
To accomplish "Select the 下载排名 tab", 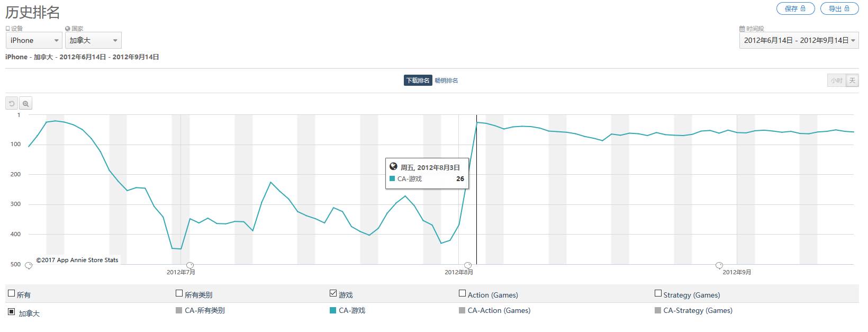I will (x=418, y=80).
